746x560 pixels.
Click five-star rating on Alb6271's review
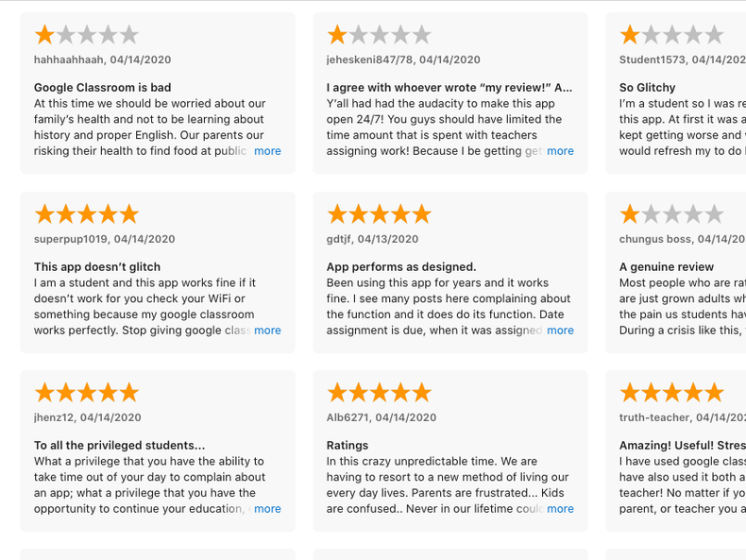(380, 393)
